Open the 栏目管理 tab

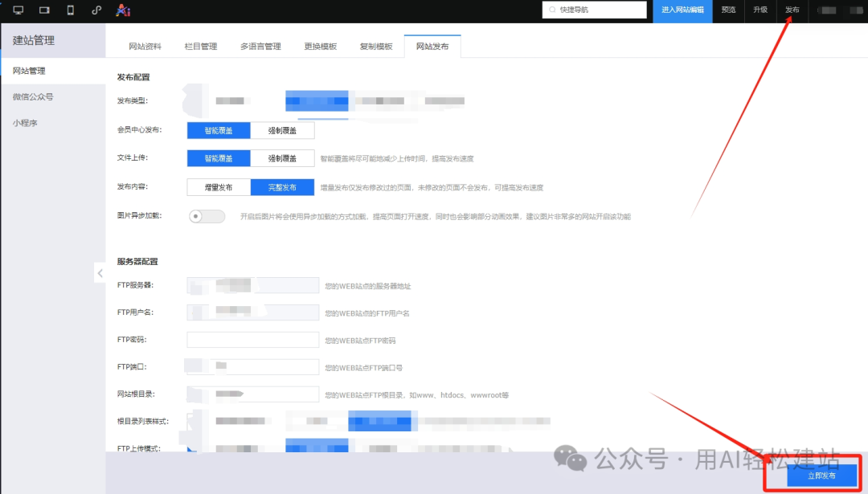click(200, 46)
